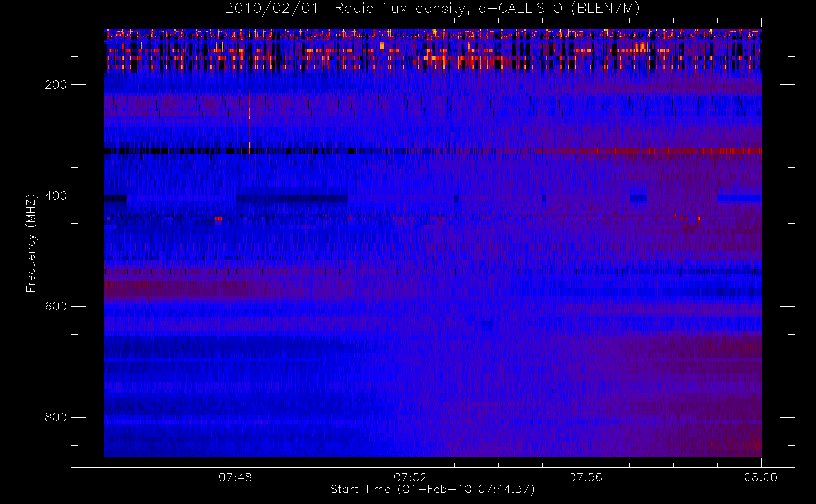This screenshot has width=816, height=504.
Task: Select the 400 frequency tick label
Action: [56, 196]
